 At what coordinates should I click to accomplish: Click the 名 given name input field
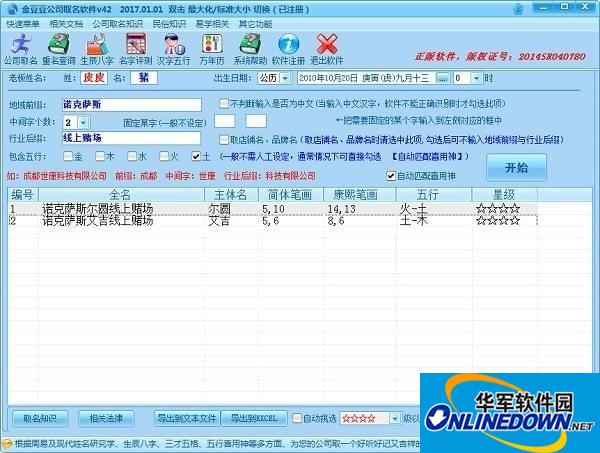tap(144, 78)
